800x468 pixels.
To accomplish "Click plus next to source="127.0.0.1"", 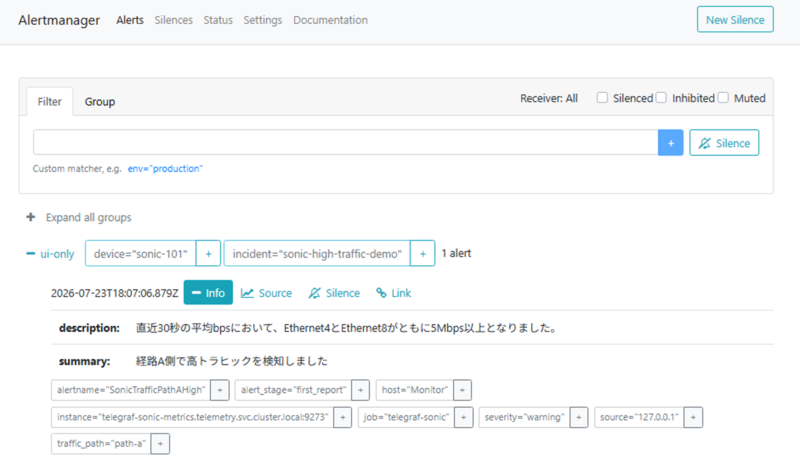I will [x=693, y=417].
